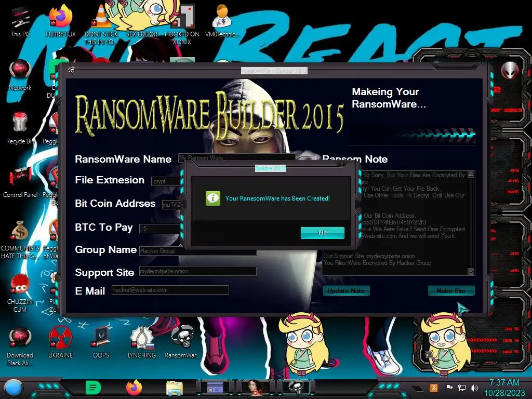Image resolution: width=532 pixels, height=399 pixels.
Task: Switch to the portrait taskbar app
Action: point(256,388)
